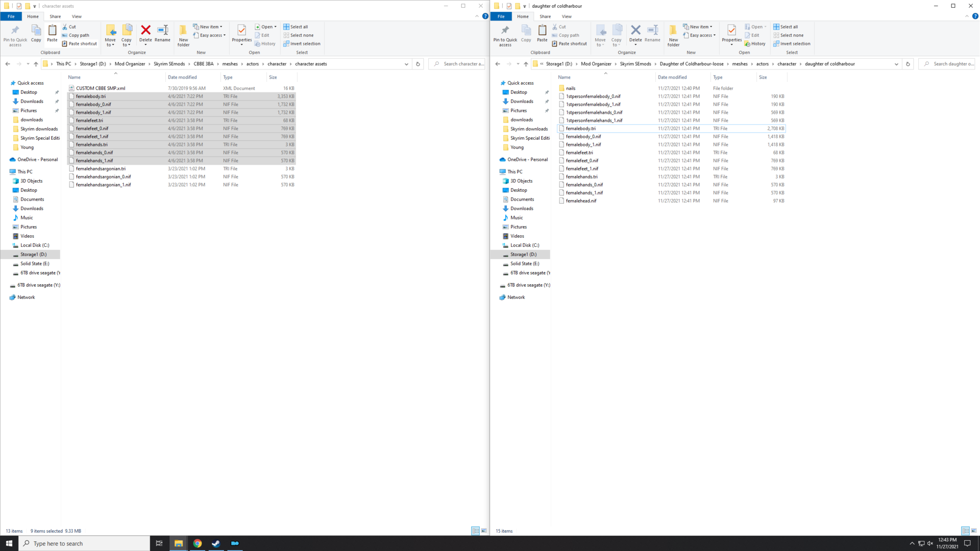Open Help in the left window
This screenshot has width=980, height=551.
pos(485,16)
